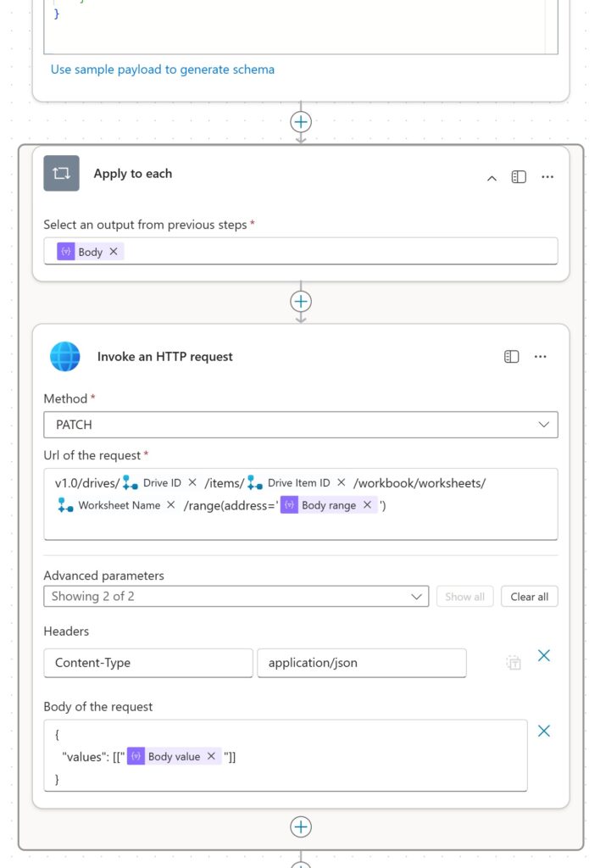600x868 pixels.
Task: Remove the Headers parameter
Action: coord(544,655)
